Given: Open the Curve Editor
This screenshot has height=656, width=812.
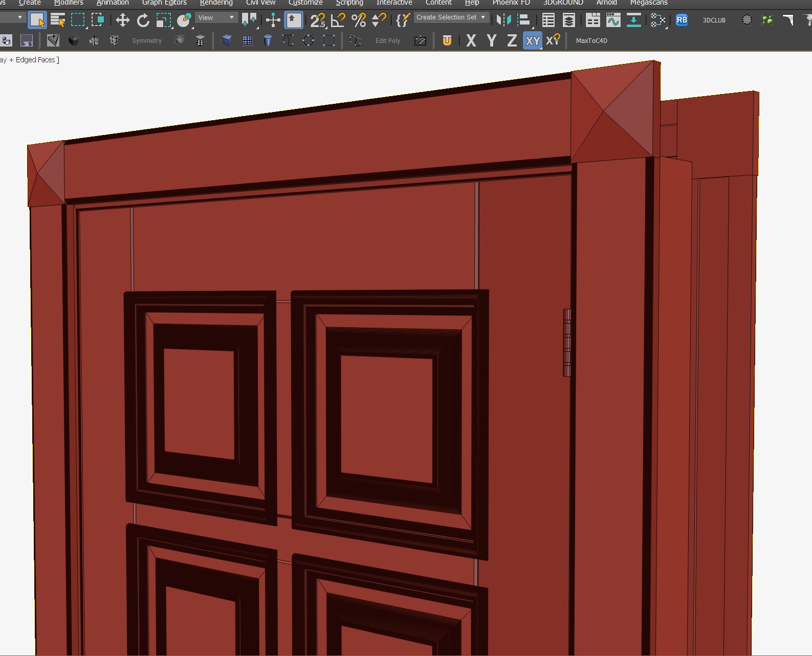Looking at the screenshot, I should [613, 20].
